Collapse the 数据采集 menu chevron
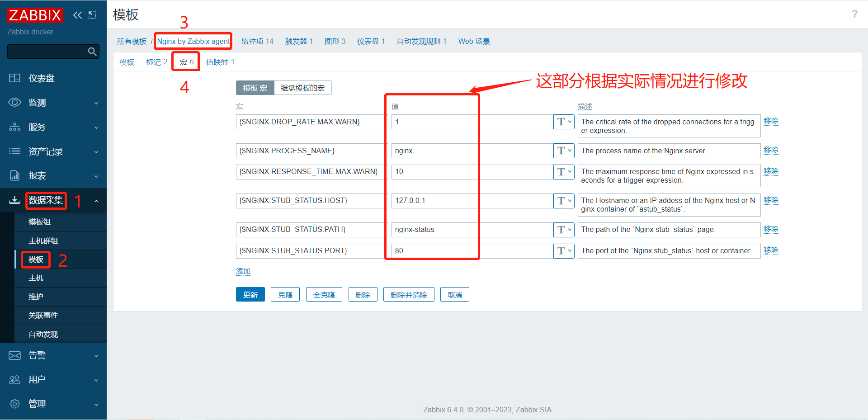The height and width of the screenshot is (420, 868). 96,201
